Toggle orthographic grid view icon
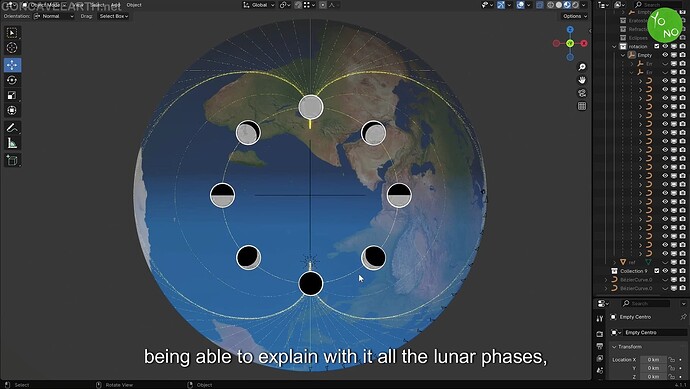690x389 pixels. pyautogui.click(x=582, y=106)
